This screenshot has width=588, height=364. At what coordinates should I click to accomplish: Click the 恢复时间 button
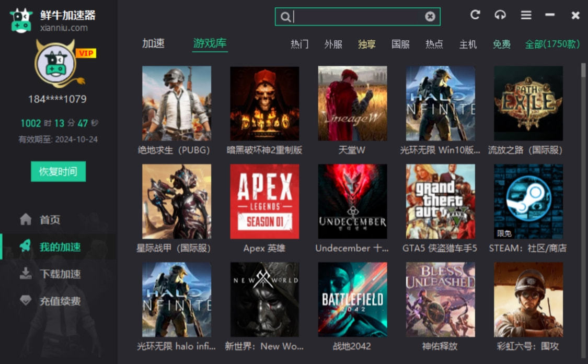pyautogui.click(x=58, y=172)
